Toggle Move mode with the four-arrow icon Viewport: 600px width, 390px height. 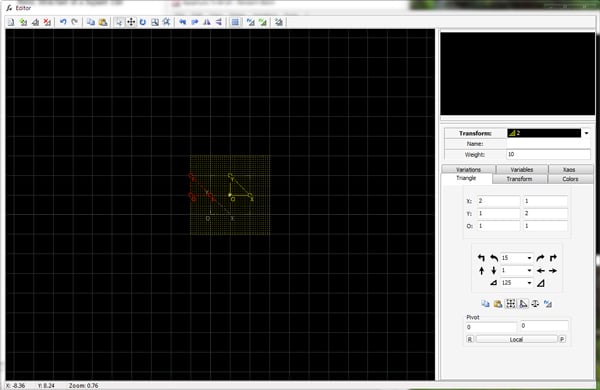pyautogui.click(x=131, y=22)
